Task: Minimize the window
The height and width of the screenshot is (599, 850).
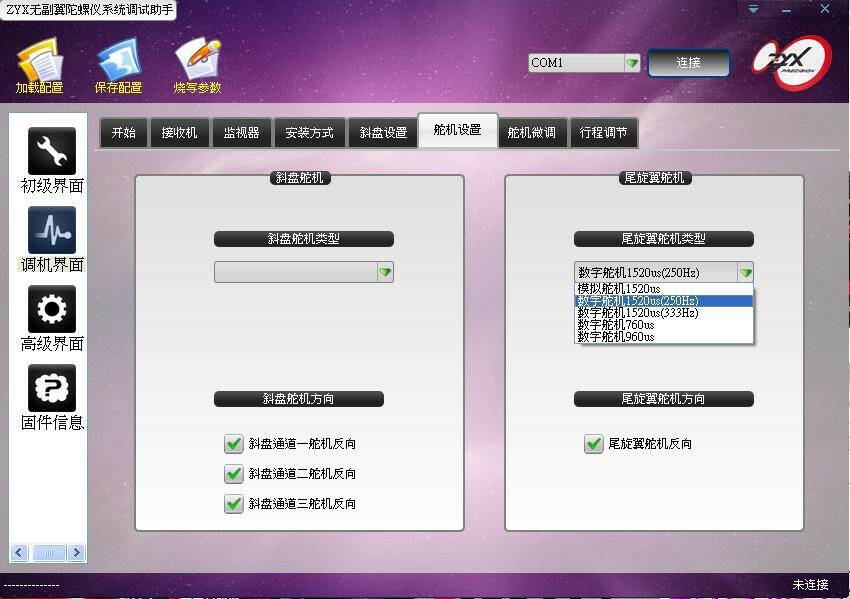Action: 786,9
